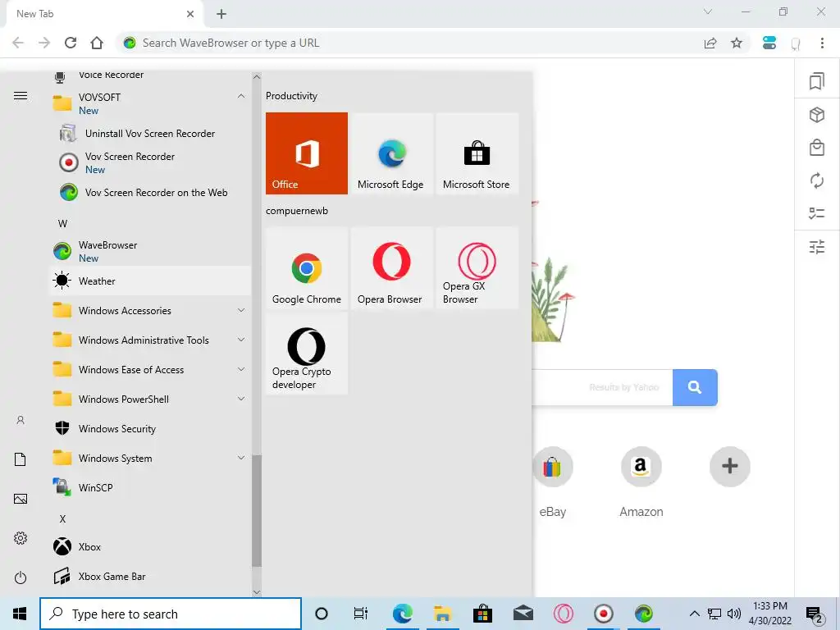Open the Weather app

click(x=150, y=281)
